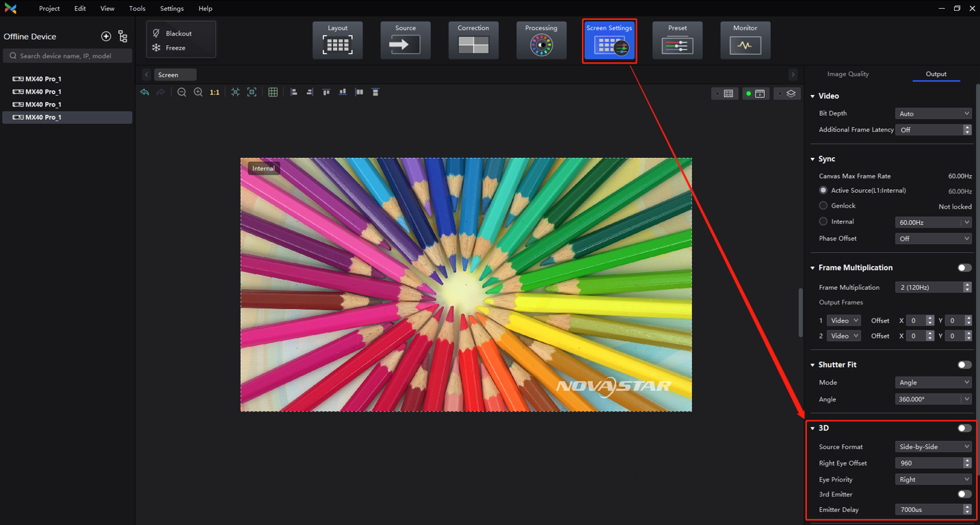Screen dimensions: 980x525
Task: Switch to the Image Quality tab
Action: click(848, 74)
